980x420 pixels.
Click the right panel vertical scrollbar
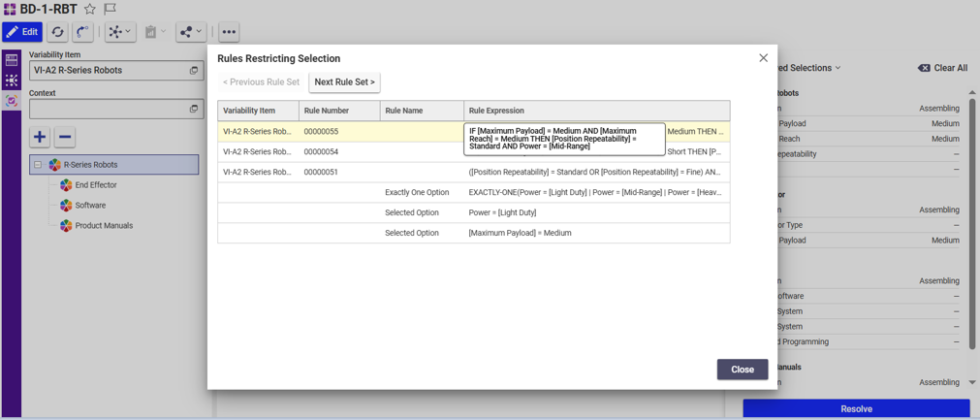[x=972, y=224]
